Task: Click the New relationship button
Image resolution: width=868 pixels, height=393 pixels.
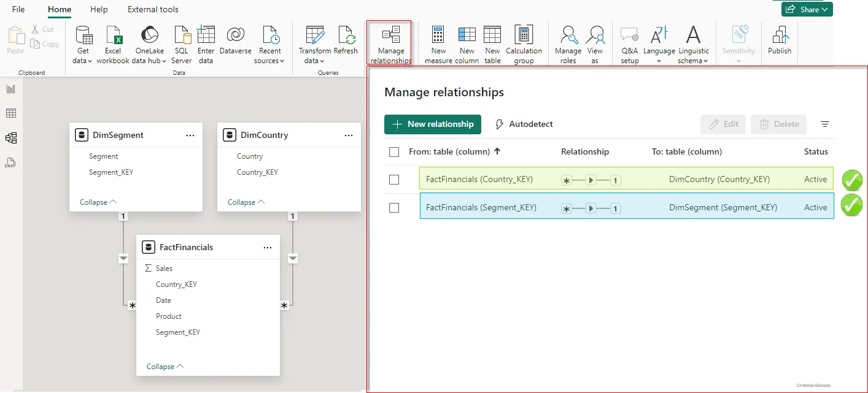Action: 433,124
